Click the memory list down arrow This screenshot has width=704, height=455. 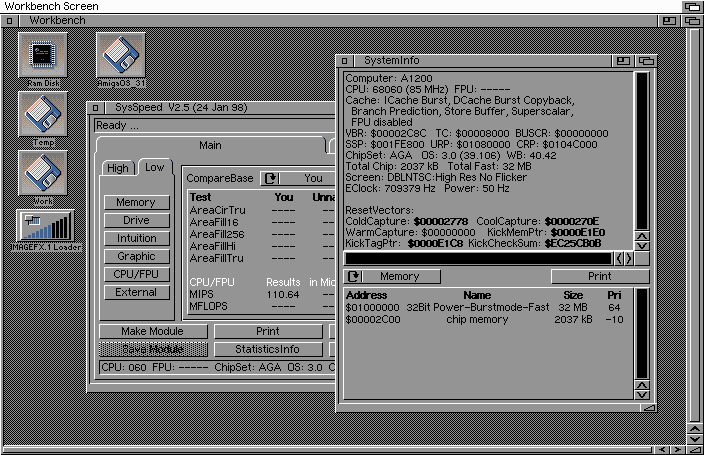[x=642, y=395]
